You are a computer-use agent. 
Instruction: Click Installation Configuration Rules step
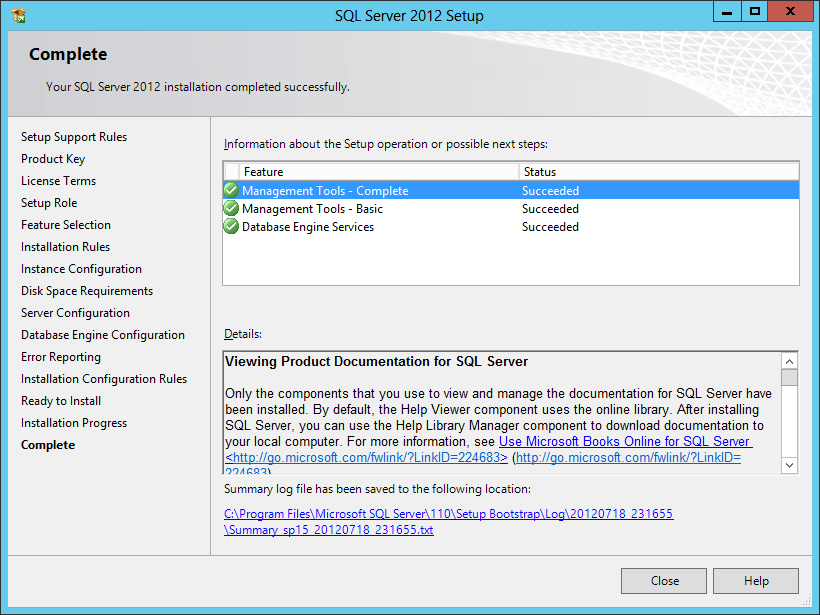point(104,379)
